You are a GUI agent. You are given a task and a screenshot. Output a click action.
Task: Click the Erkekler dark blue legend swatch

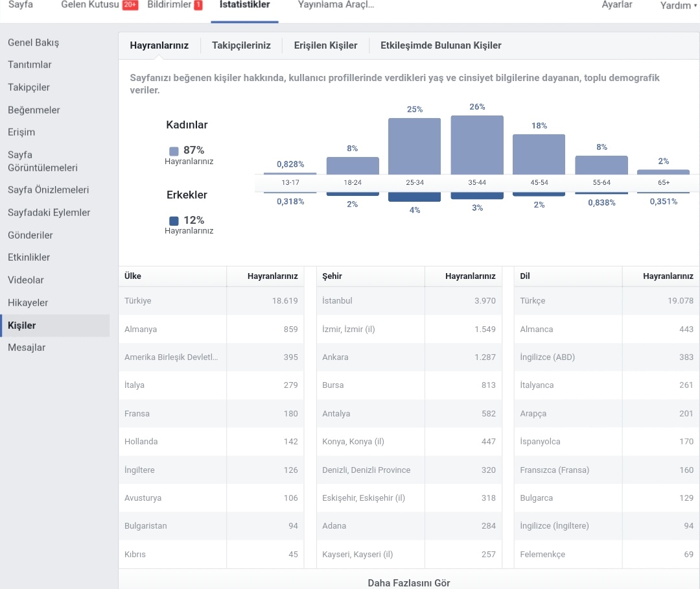(x=174, y=221)
